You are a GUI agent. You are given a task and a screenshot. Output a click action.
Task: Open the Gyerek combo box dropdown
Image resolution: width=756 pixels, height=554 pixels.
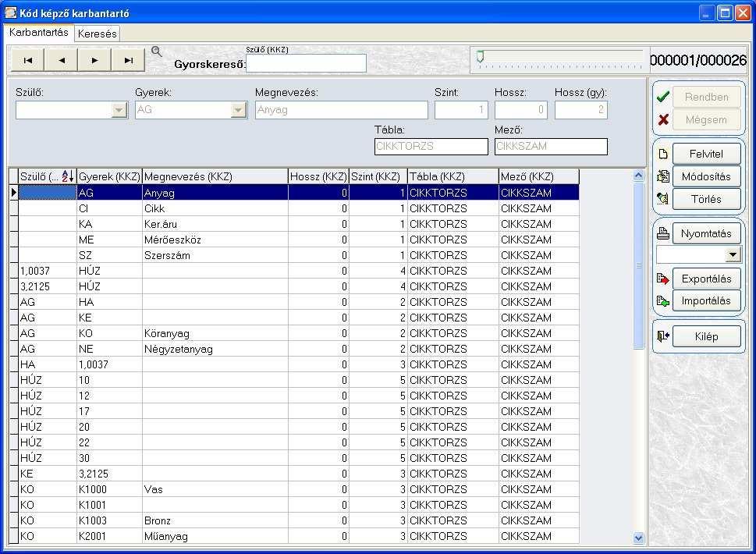click(x=238, y=110)
